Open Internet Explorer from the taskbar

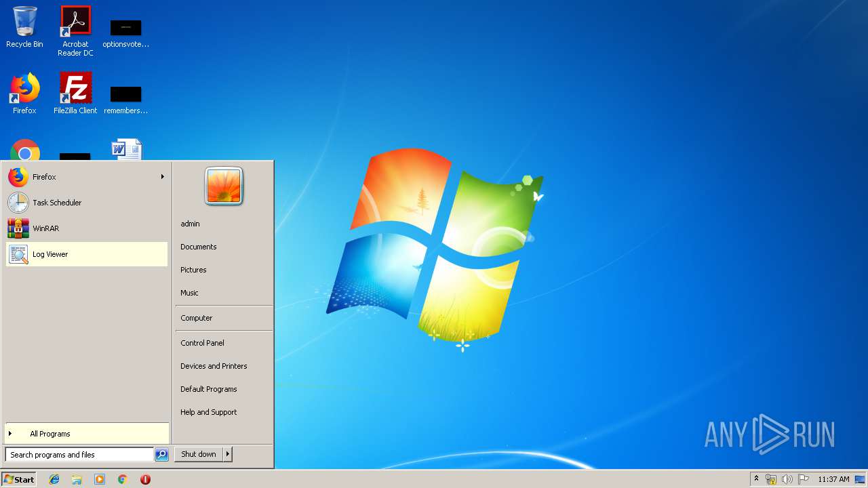(54, 479)
